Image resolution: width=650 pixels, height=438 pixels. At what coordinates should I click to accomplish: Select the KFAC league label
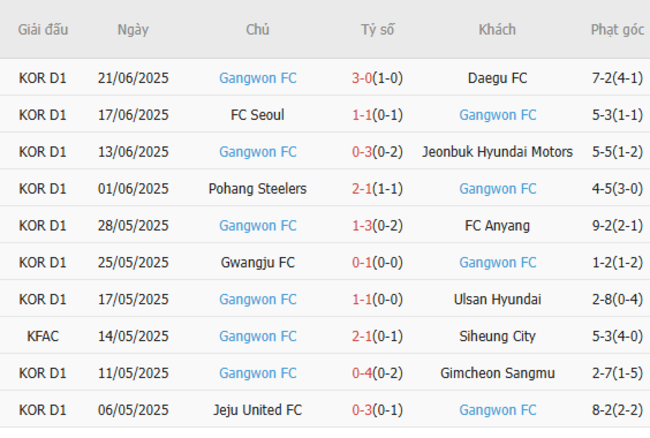(x=43, y=337)
